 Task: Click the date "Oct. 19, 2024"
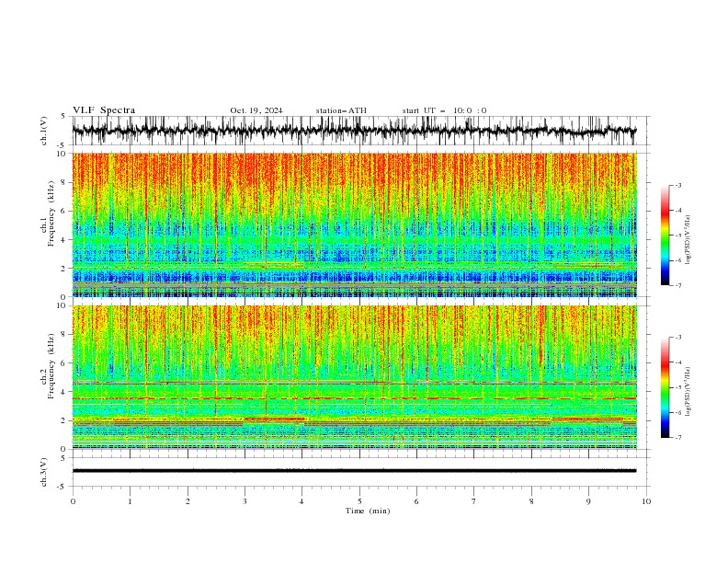click(x=256, y=110)
